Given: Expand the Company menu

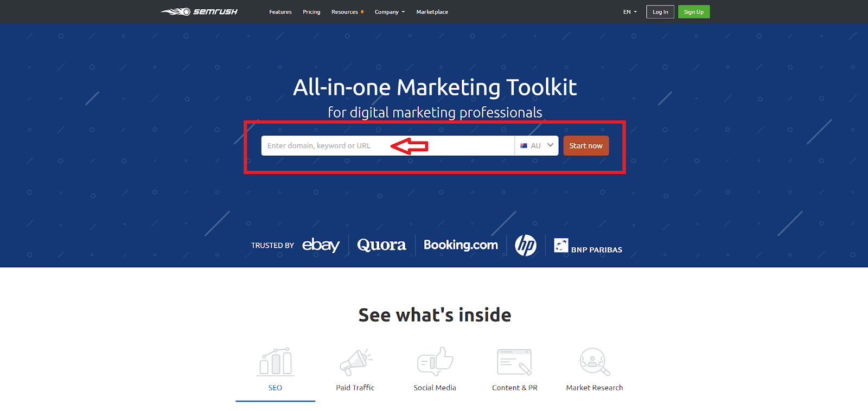Looking at the screenshot, I should tap(390, 12).
